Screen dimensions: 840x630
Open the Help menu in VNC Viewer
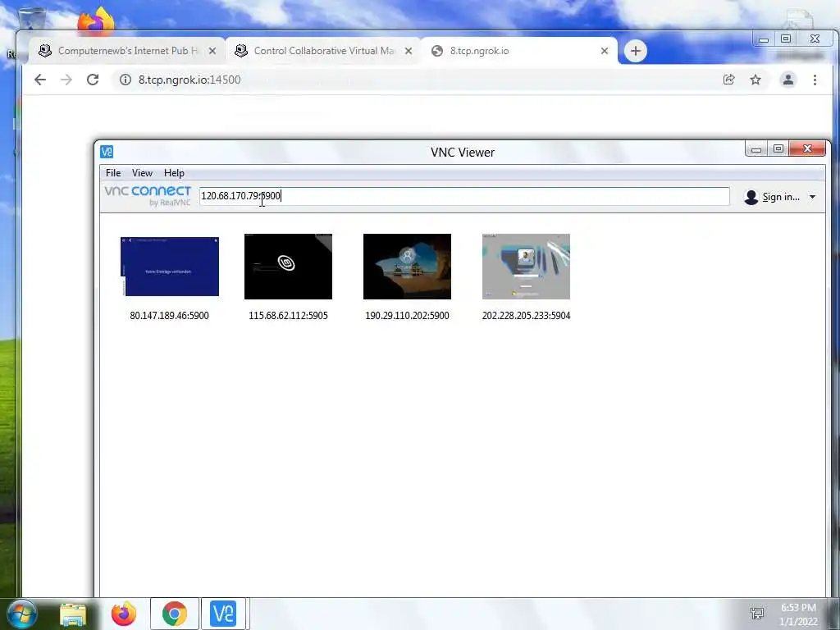click(174, 173)
